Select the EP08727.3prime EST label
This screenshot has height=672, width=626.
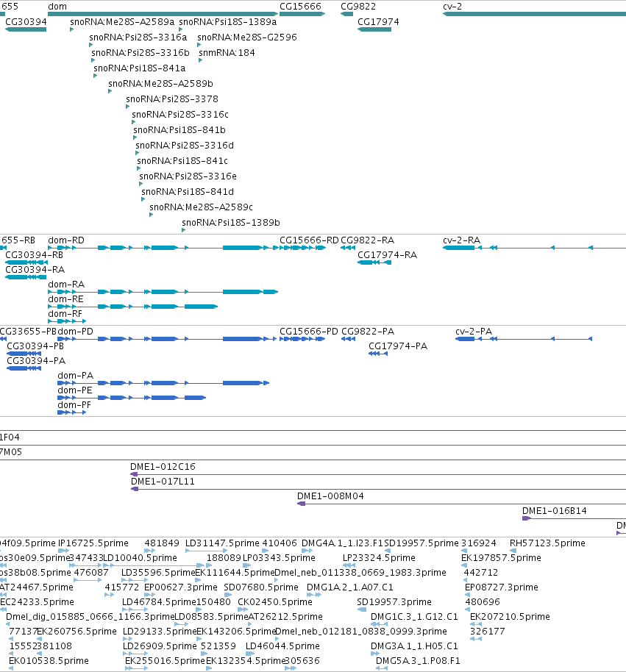tap(502, 587)
